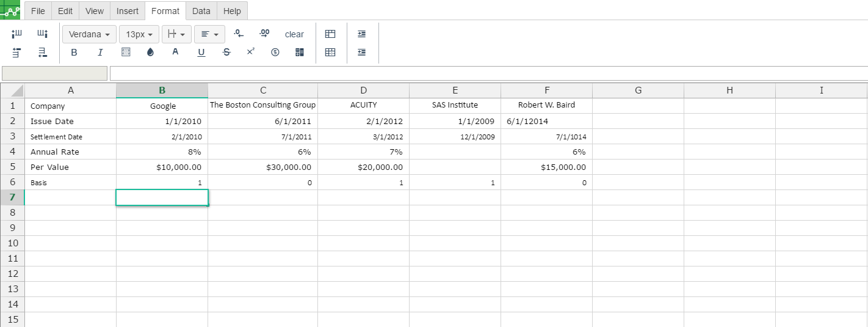Select column A header
Viewport: 868px width, 327px height.
(71, 90)
